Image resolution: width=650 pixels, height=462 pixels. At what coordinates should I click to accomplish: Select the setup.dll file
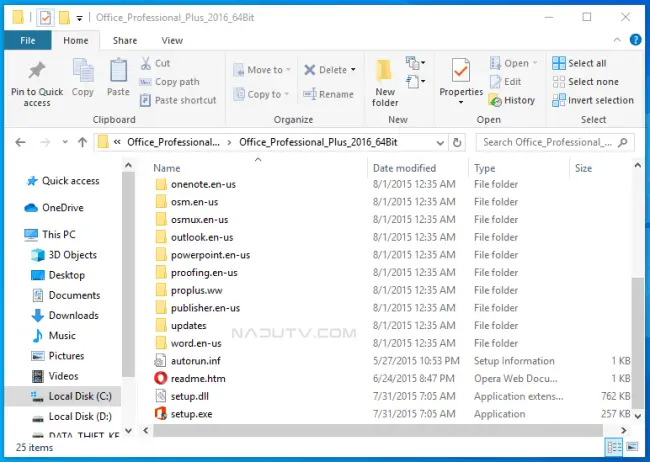tap(182, 396)
